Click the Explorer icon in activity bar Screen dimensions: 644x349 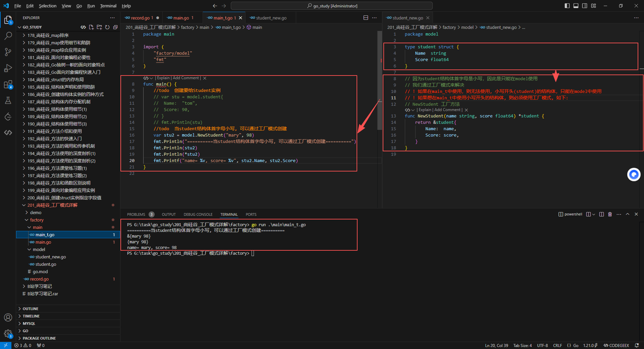(8, 20)
